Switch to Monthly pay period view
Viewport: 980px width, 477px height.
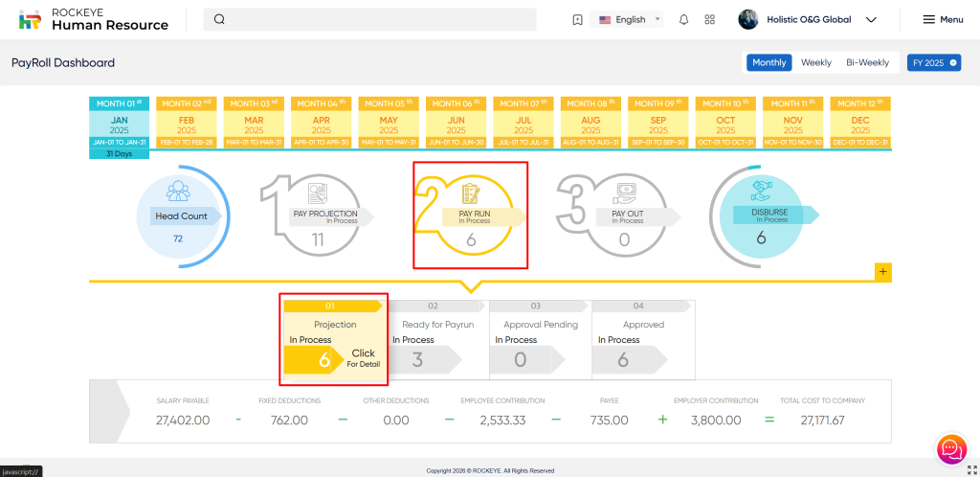point(769,62)
